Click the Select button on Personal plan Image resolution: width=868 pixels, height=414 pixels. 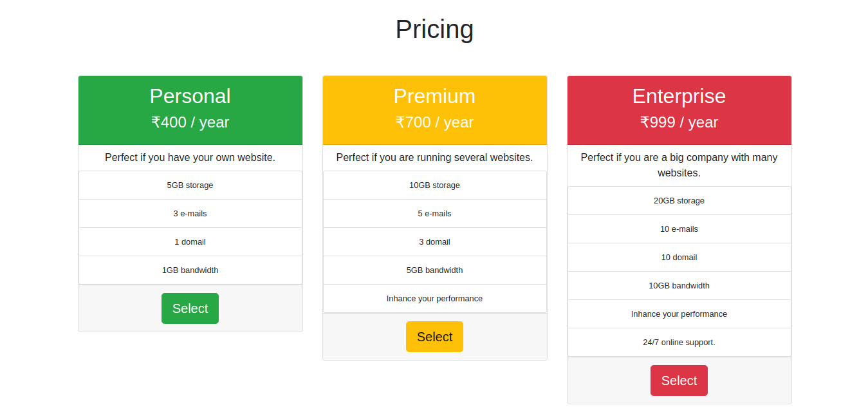[190, 308]
